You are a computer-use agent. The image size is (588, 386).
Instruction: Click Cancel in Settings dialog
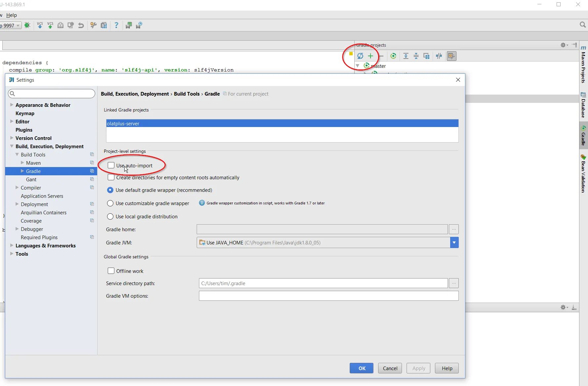click(x=390, y=368)
